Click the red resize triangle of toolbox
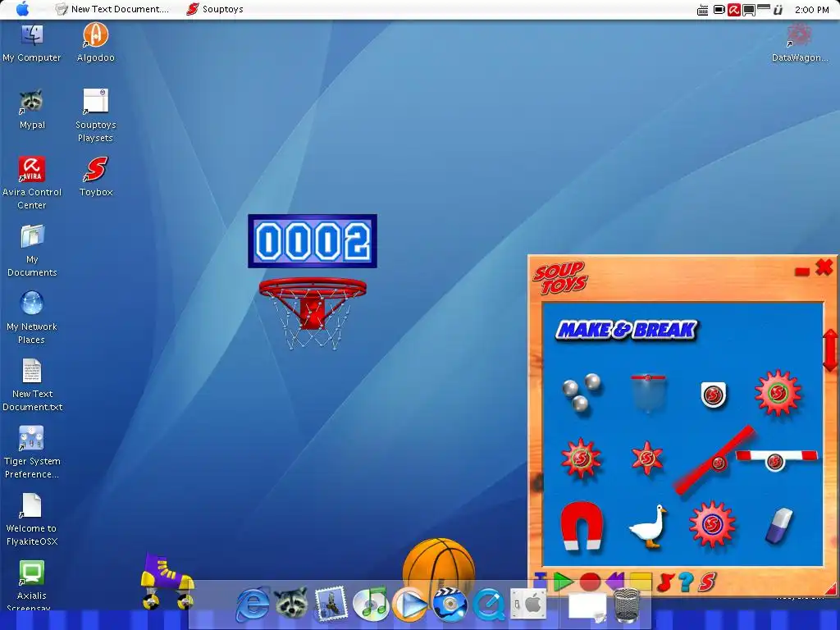The image size is (840, 630). point(830,589)
